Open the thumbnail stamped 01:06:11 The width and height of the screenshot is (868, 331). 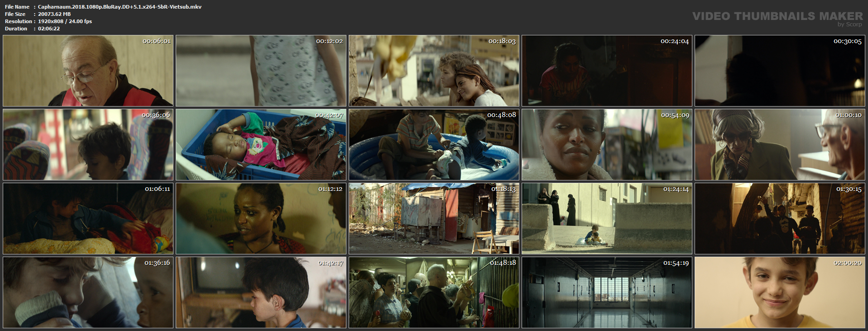click(88, 219)
